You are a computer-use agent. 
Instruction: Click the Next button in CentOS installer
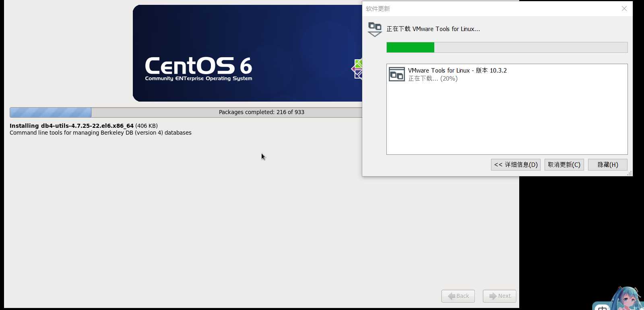(x=500, y=296)
